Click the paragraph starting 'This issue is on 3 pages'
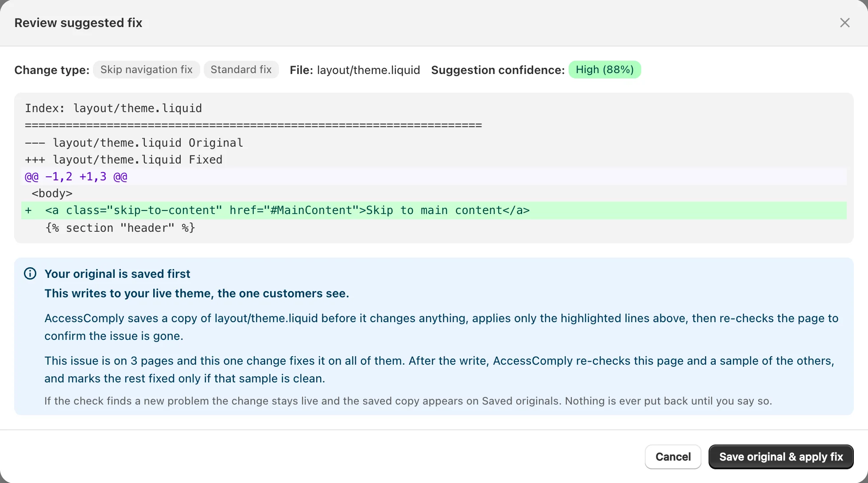This screenshot has height=483, width=868. click(x=439, y=370)
